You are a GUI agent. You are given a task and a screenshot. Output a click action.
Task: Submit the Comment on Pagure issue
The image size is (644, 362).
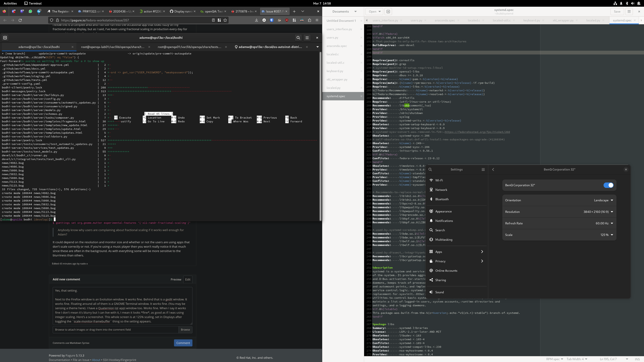[183, 343]
